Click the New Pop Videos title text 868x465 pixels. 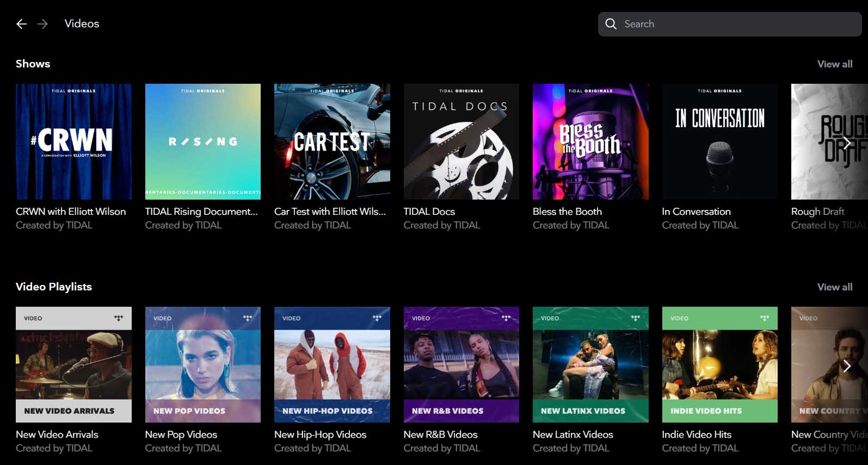point(181,435)
